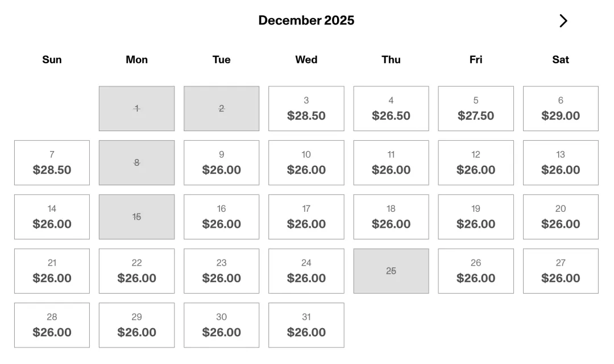Pick Thursday December 18
Viewport: 614px width, 364px height.
coord(391,217)
